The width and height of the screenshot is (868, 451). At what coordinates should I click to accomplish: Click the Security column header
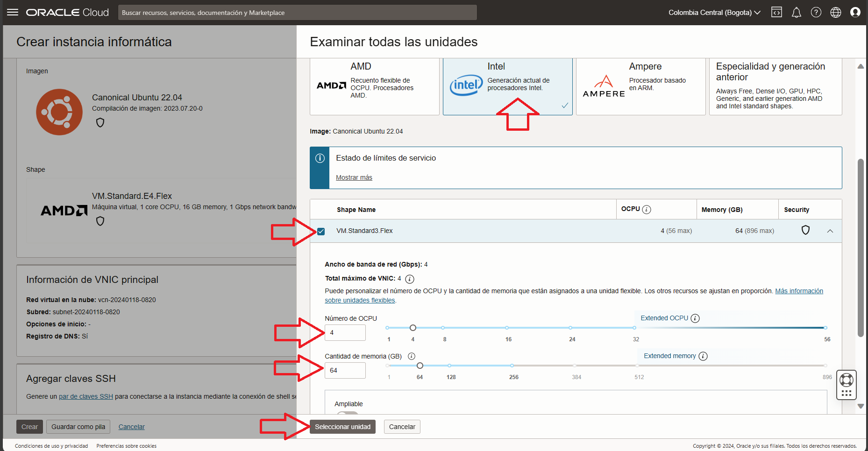[x=797, y=210]
